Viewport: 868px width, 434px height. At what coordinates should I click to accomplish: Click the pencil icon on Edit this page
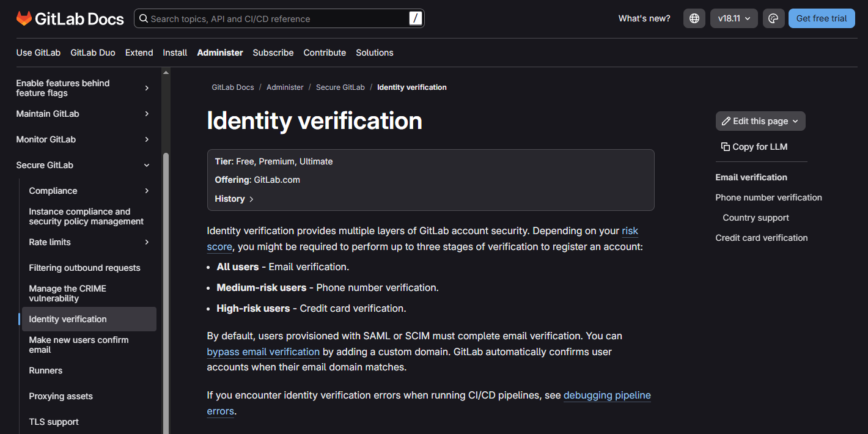click(726, 121)
